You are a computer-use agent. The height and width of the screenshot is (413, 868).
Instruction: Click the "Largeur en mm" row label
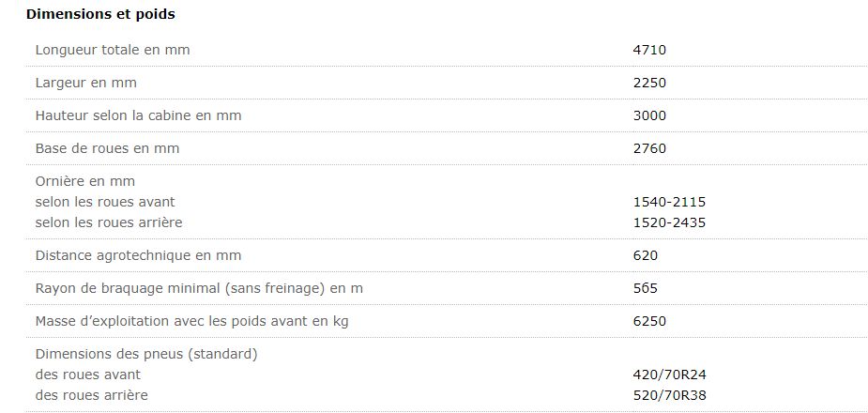pyautogui.click(x=86, y=83)
